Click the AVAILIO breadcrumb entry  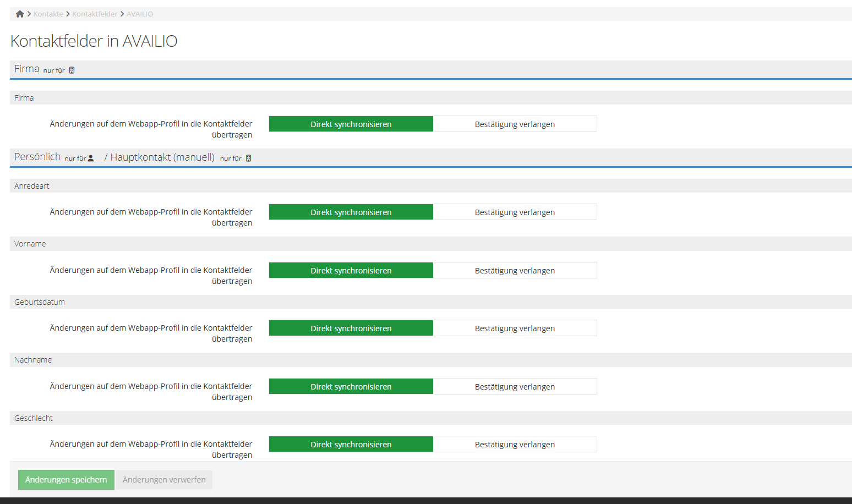pyautogui.click(x=140, y=14)
